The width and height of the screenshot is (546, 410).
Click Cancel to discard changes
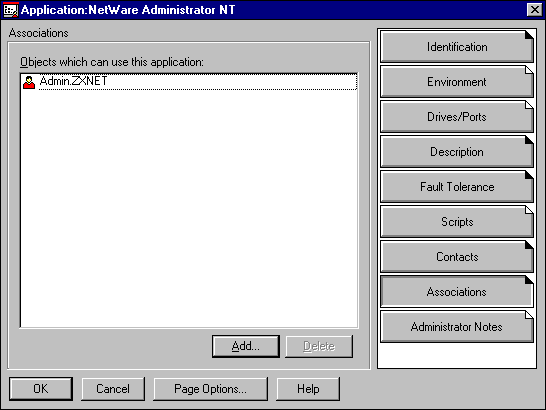pyautogui.click(x=113, y=389)
